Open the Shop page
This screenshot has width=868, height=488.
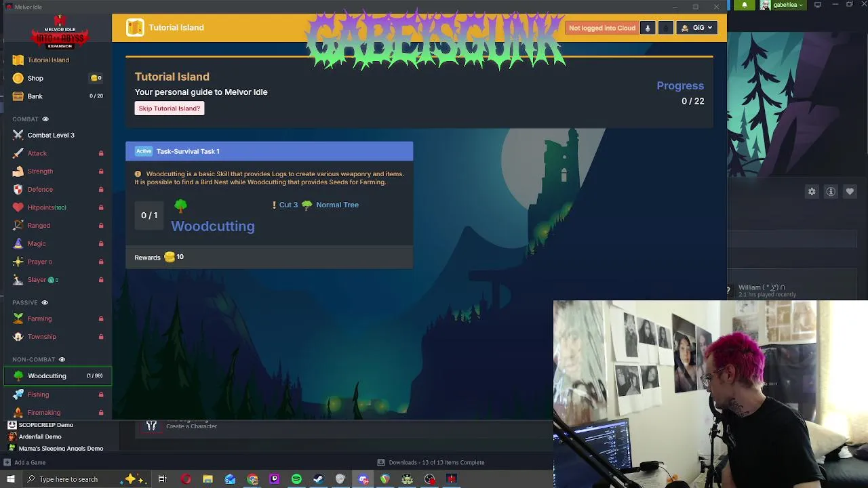(57, 78)
